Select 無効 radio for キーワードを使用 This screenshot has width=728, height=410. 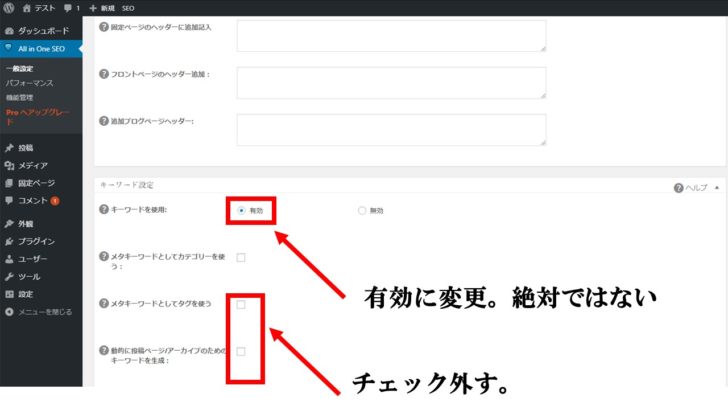[x=362, y=210]
